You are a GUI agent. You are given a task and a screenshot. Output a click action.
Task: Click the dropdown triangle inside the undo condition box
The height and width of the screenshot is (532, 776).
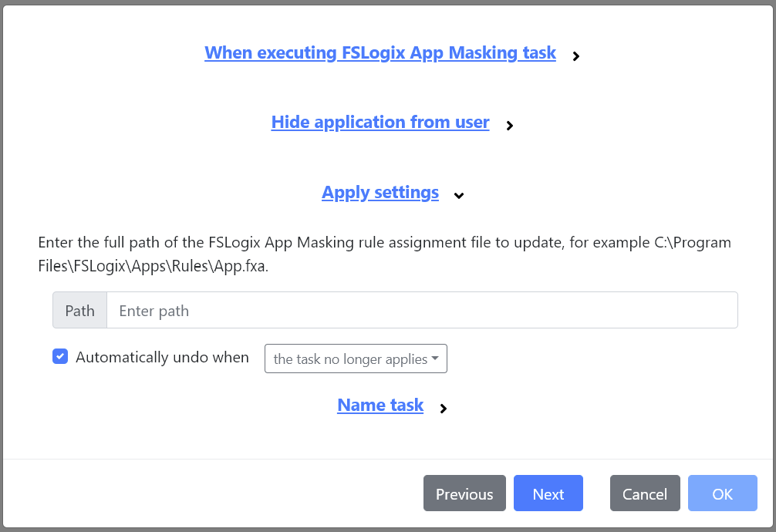pos(434,358)
